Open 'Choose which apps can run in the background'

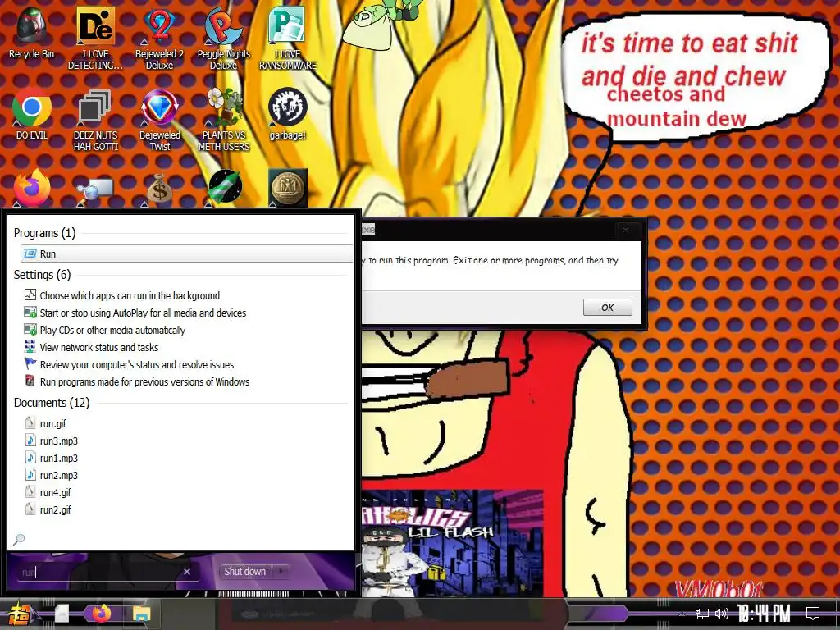(x=130, y=295)
